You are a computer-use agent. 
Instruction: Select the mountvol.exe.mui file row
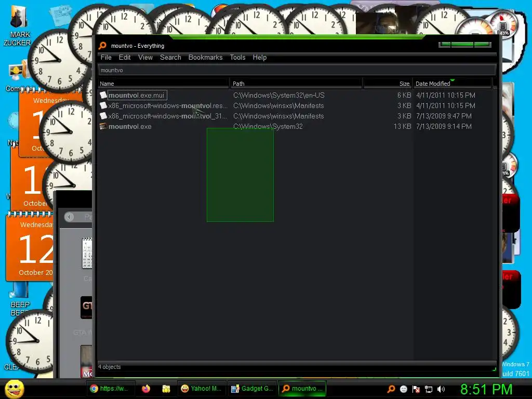click(295, 96)
